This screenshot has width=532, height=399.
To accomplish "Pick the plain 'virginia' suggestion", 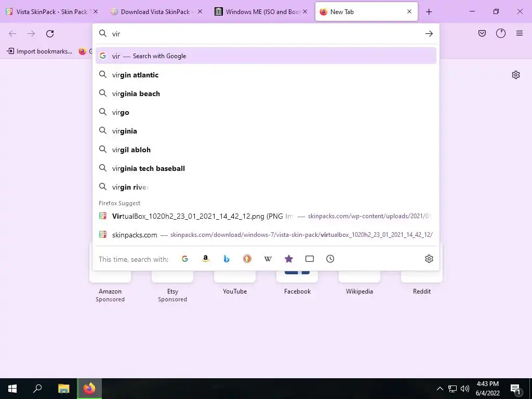I will point(266,131).
